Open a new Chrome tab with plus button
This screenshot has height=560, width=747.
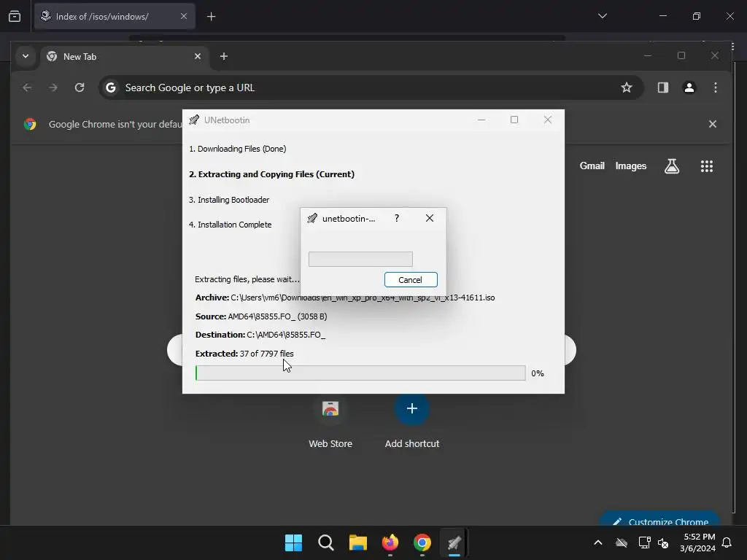pyautogui.click(x=224, y=56)
